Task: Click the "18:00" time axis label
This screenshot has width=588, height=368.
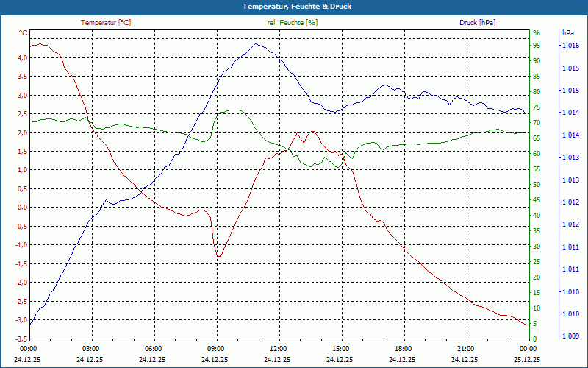Action: pyautogui.click(x=404, y=349)
